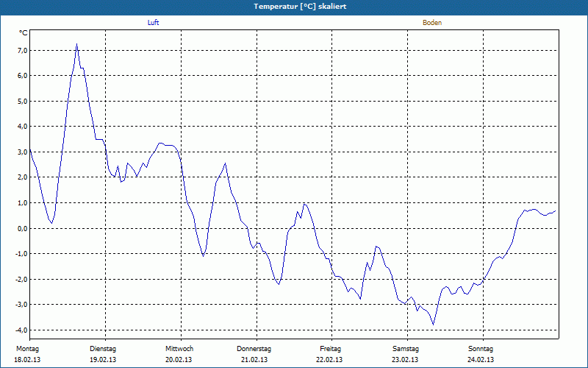Click the '1,0' y-axis value
This screenshot has width=588, height=368.
pyautogui.click(x=23, y=203)
